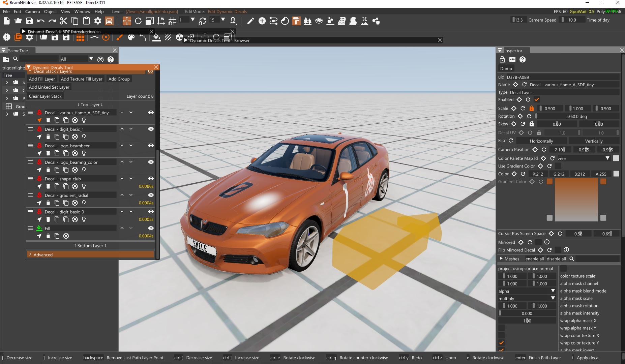Screen dimensions: 625x364
Task: Toggle visibility of gradient_radial layer
Action: (151, 195)
